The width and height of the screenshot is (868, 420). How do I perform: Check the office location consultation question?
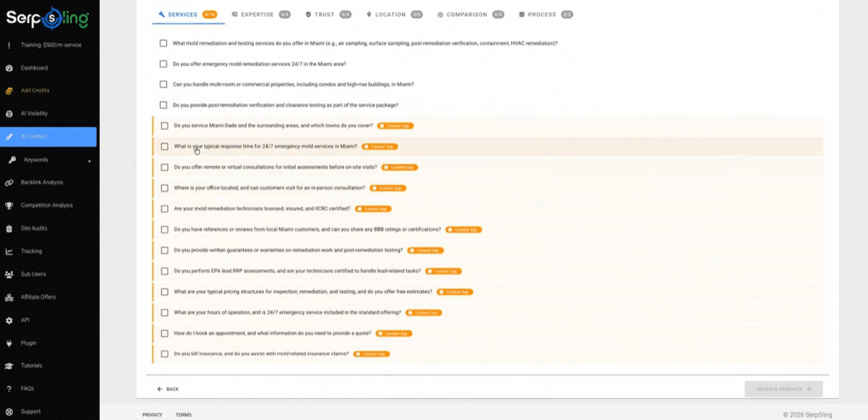(164, 188)
